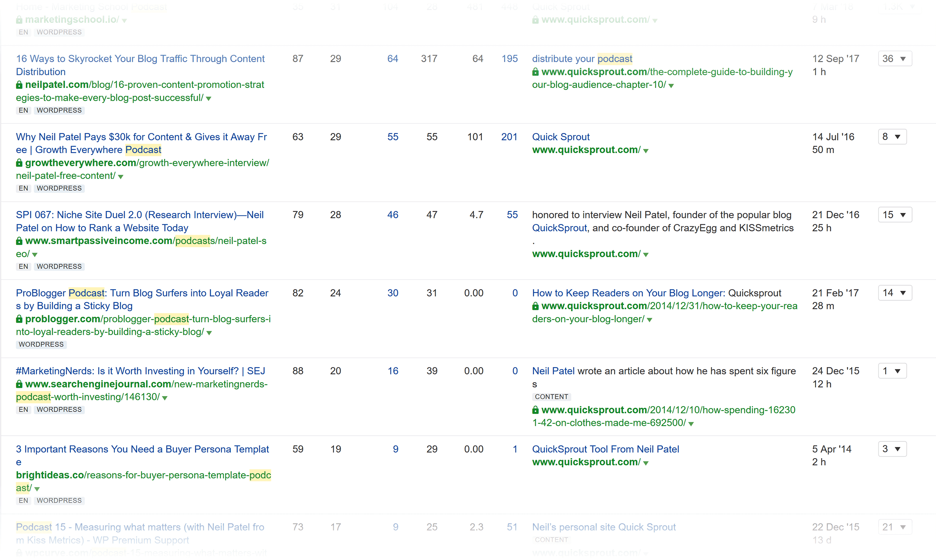Click lock icon beside how-spending-162301 target URL
Viewport: 936px width, 560px height.
[535, 410]
